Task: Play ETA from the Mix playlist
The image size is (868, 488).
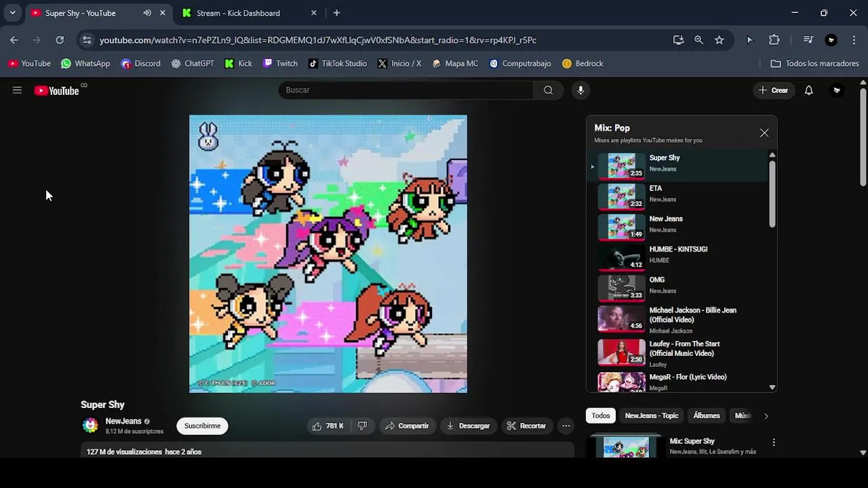Action: (678, 197)
